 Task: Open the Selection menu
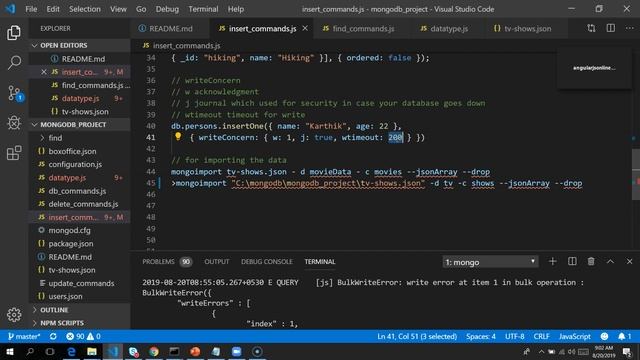point(84,9)
